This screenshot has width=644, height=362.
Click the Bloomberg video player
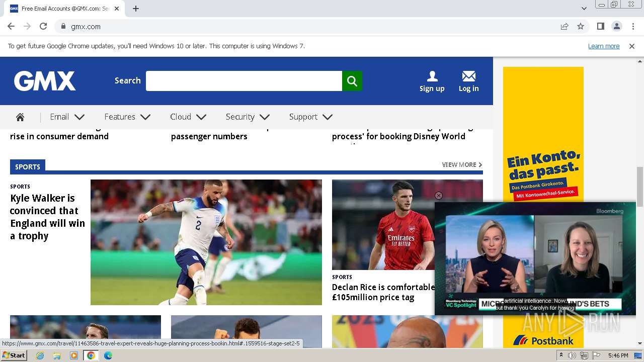click(535, 259)
